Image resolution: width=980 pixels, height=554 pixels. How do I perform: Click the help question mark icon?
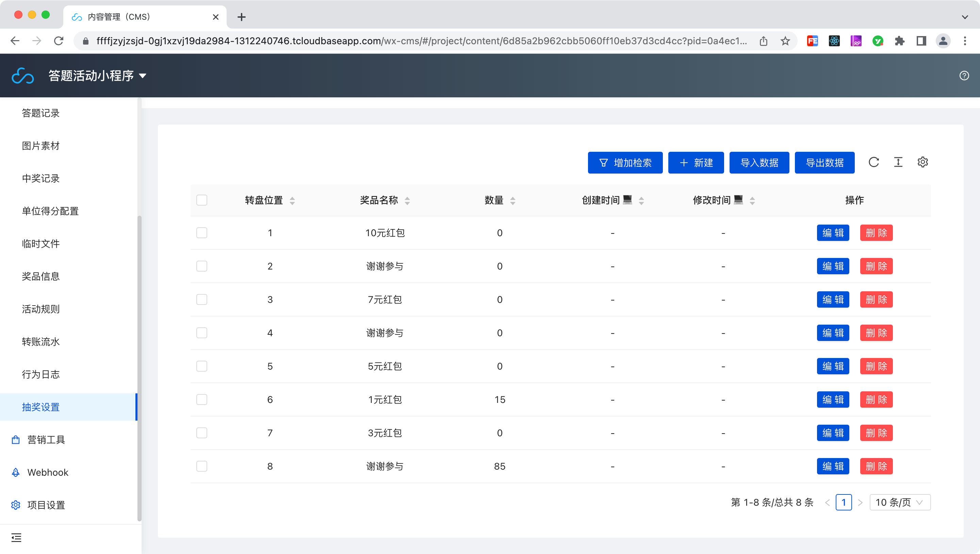coord(964,75)
